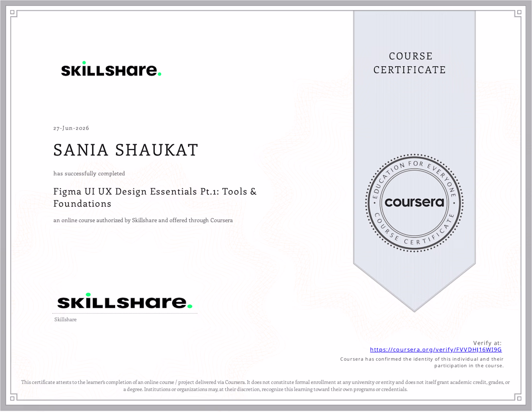Click the Skillshare signature logo above the dotted line
This screenshot has width=532, height=412.
click(x=125, y=301)
